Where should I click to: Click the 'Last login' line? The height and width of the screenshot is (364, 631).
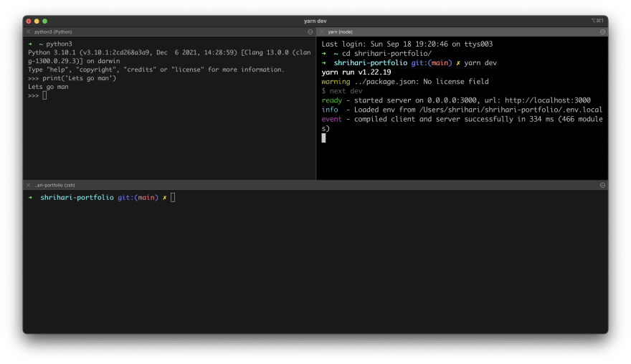pyautogui.click(x=407, y=44)
